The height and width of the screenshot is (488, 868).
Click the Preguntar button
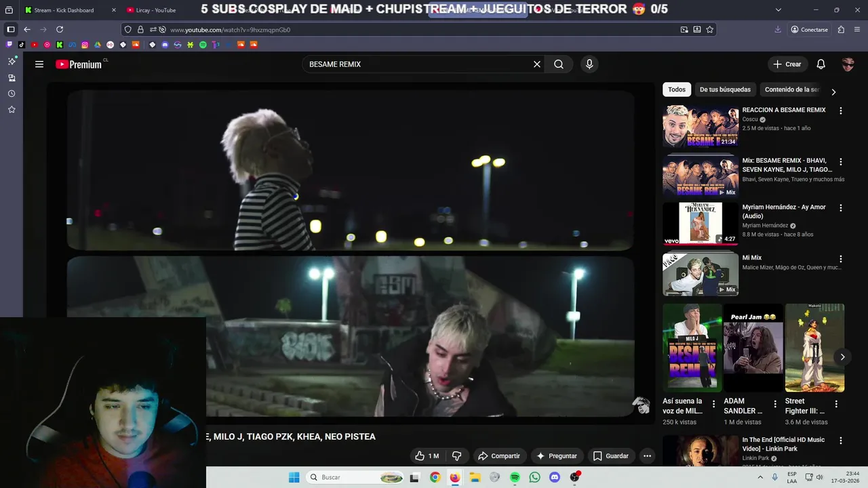point(556,456)
